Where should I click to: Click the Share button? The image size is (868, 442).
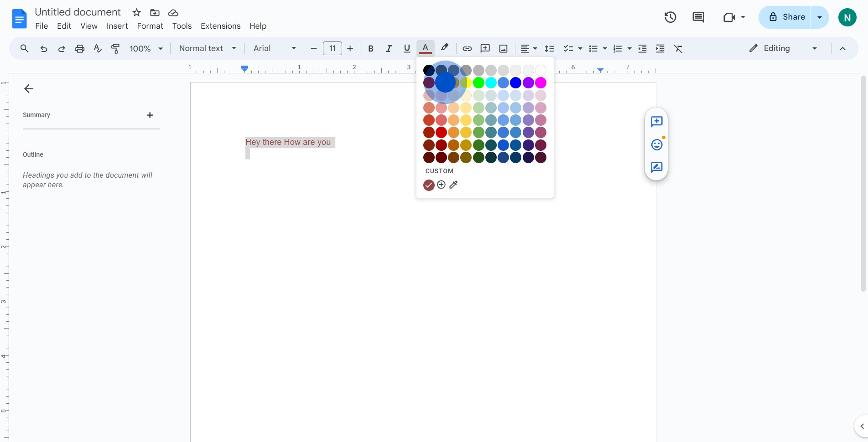click(x=787, y=17)
